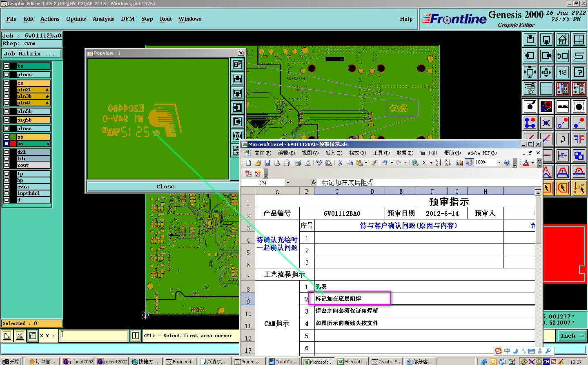Select the ruler measure tool icon
The height and width of the screenshot is (365, 588).
point(563,107)
